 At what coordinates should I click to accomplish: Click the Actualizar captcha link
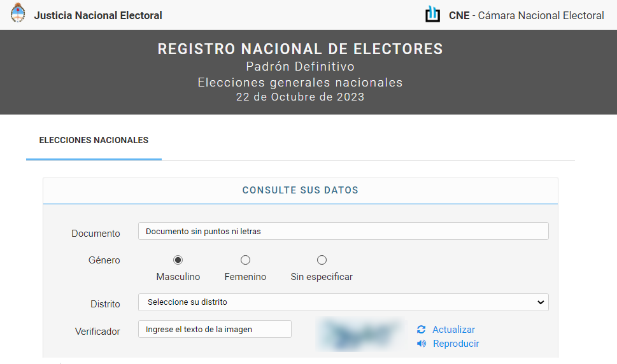(x=453, y=330)
